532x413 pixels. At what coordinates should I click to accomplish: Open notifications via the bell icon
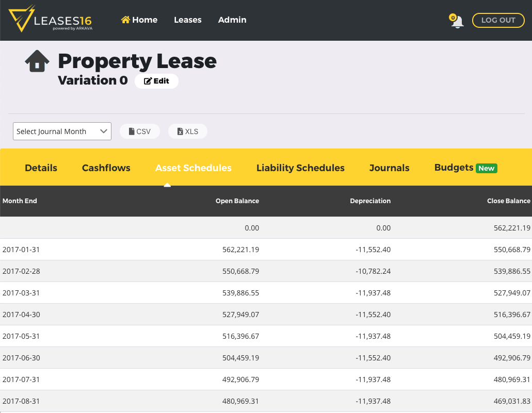457,22
